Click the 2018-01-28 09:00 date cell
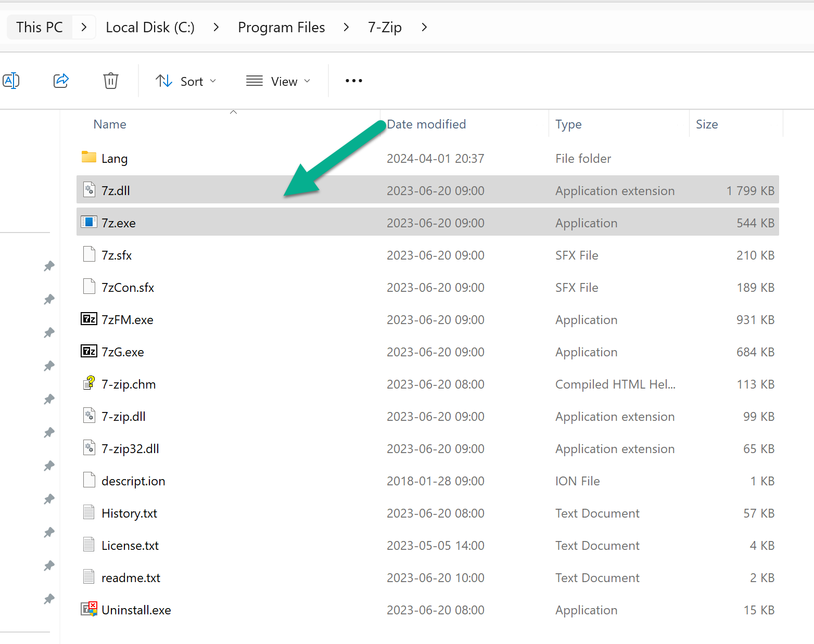 coord(436,481)
